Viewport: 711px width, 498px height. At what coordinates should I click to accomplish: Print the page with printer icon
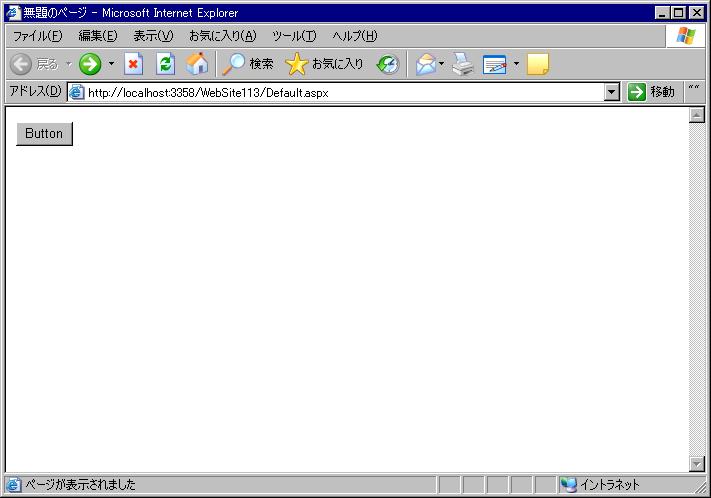463,64
